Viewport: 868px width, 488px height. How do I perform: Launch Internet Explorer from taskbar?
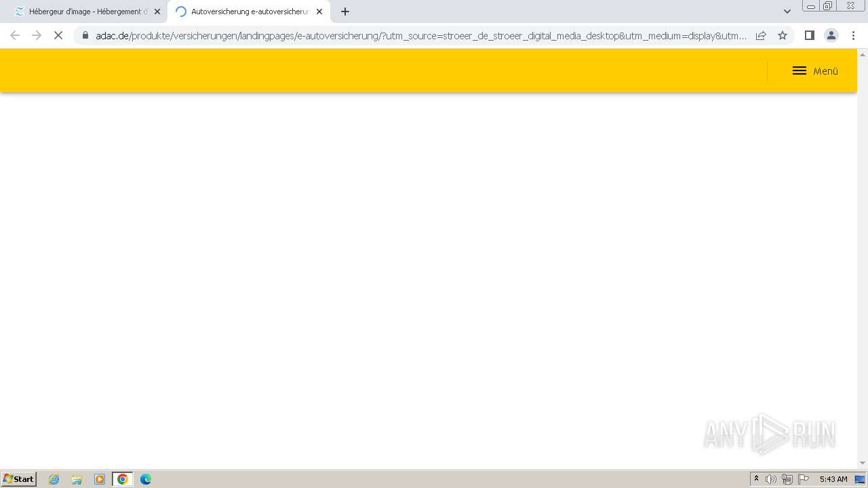[x=54, y=479]
